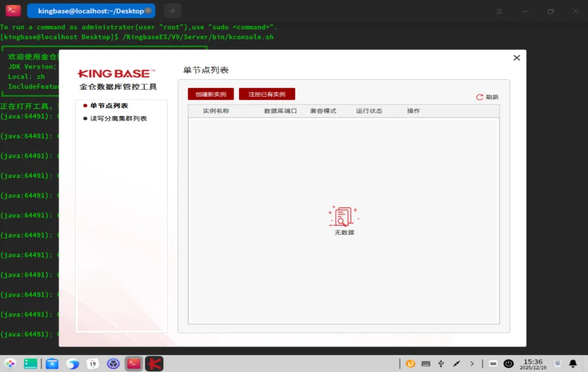Viewport: 588px width, 372px height.
Task: Click the 注册已有实例 button
Action: 267,94
